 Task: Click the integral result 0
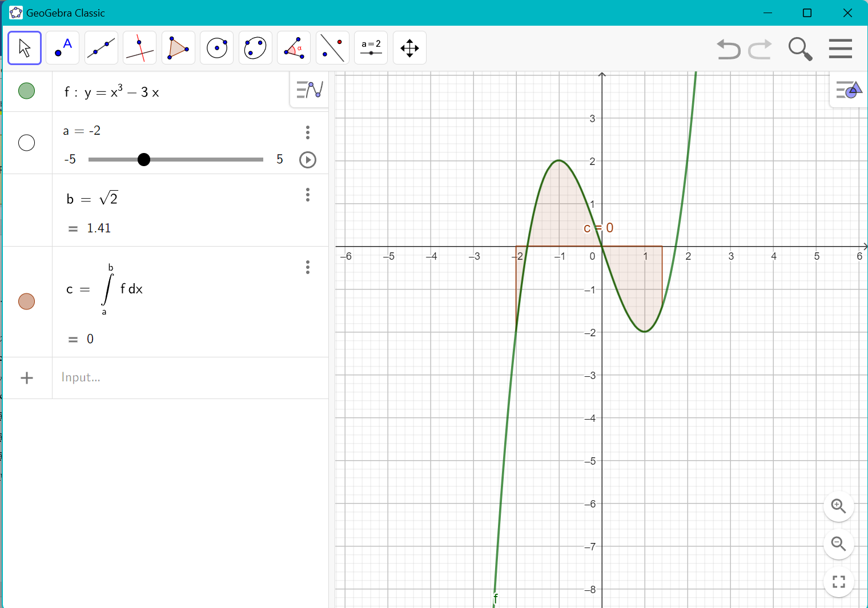click(90, 339)
